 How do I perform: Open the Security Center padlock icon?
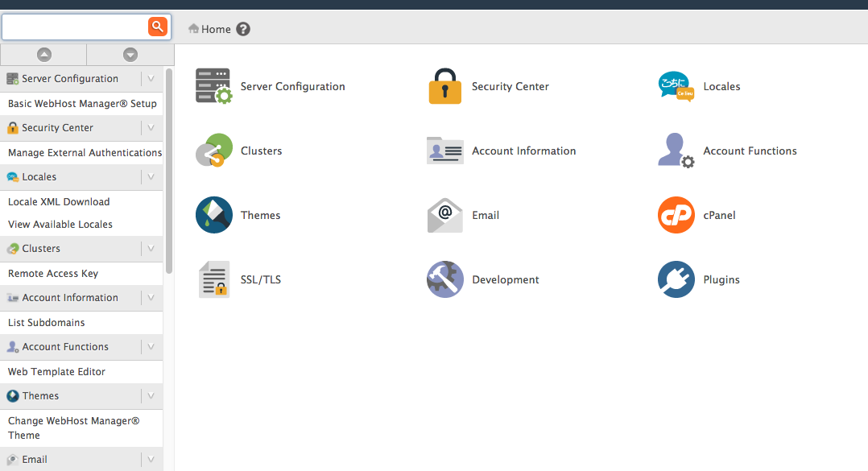coord(445,86)
